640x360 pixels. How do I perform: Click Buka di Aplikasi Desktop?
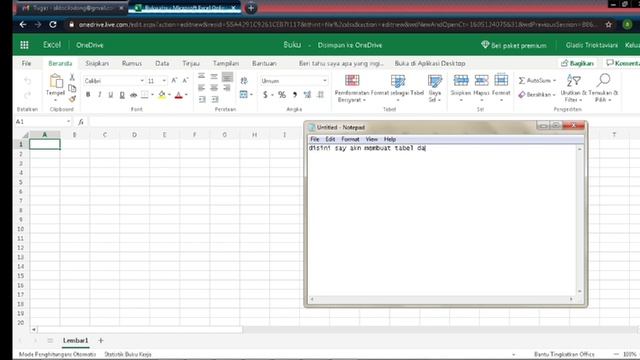(430, 63)
